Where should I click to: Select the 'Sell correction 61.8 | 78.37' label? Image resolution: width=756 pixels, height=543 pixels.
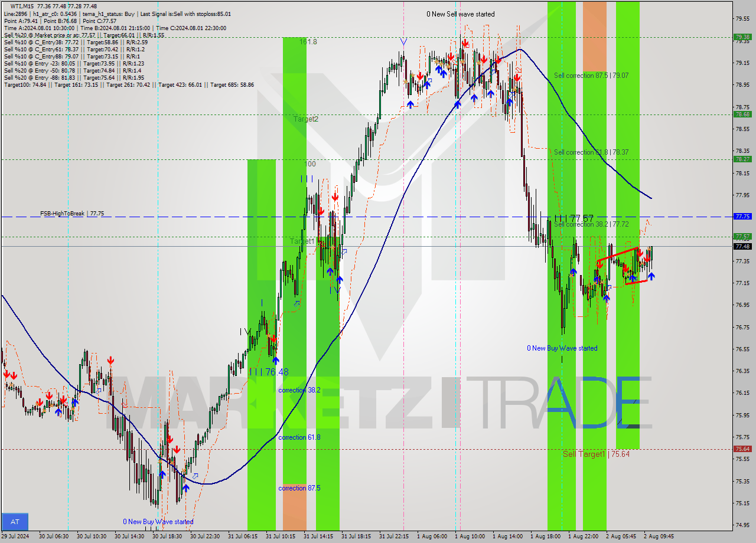pos(591,152)
